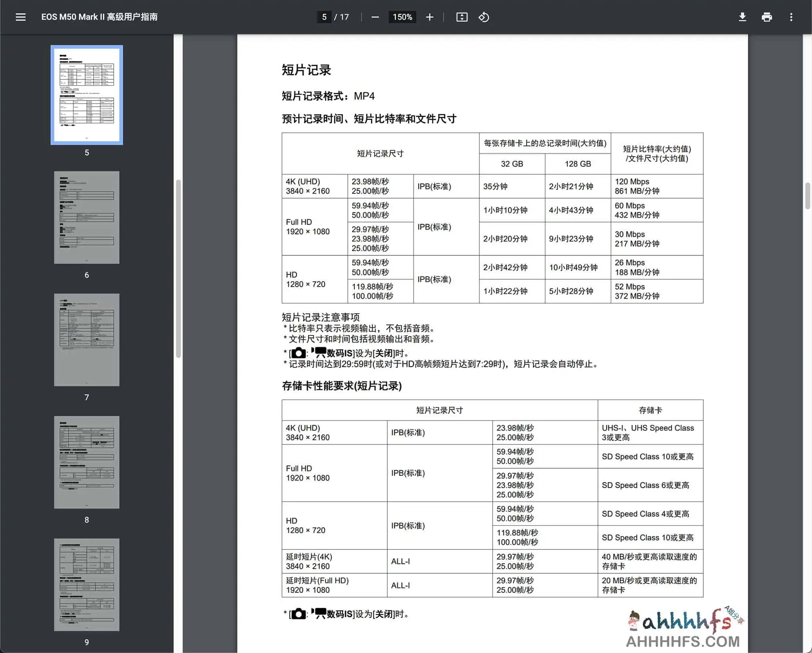
Task: Toggle the sidebar hamburger menu
Action: [x=21, y=17]
